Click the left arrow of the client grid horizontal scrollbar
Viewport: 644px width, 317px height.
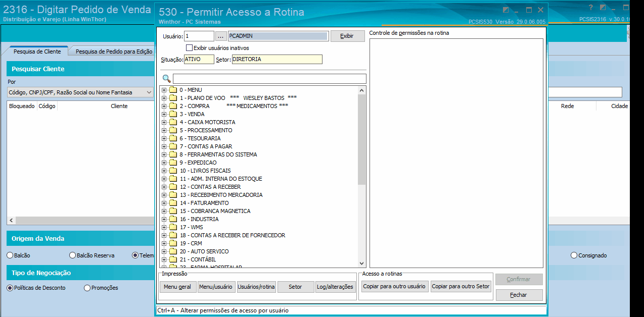point(12,221)
